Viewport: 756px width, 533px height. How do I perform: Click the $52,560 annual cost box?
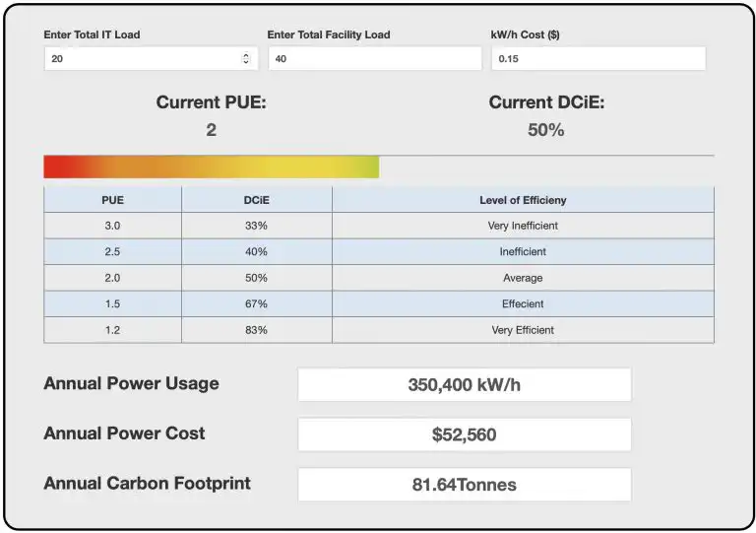(465, 434)
